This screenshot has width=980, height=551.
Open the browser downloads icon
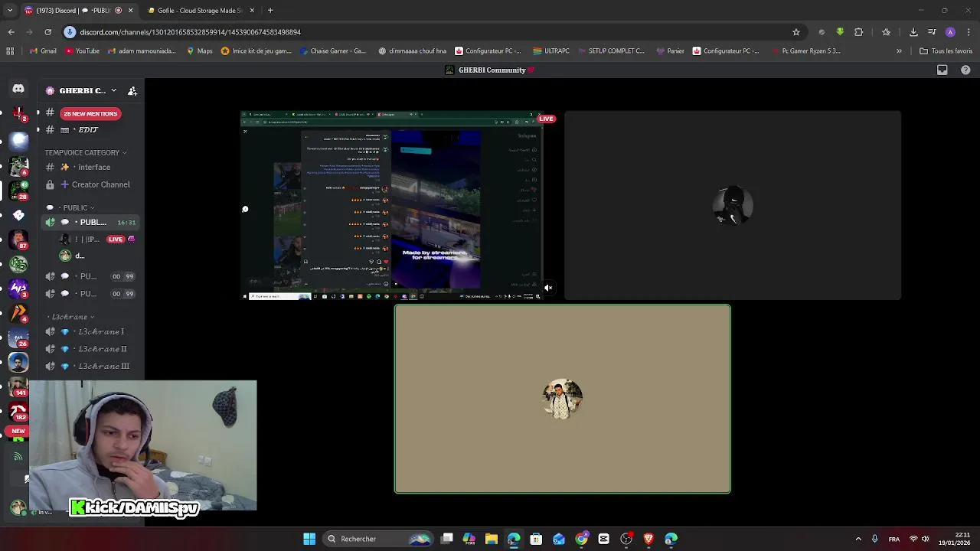click(913, 32)
